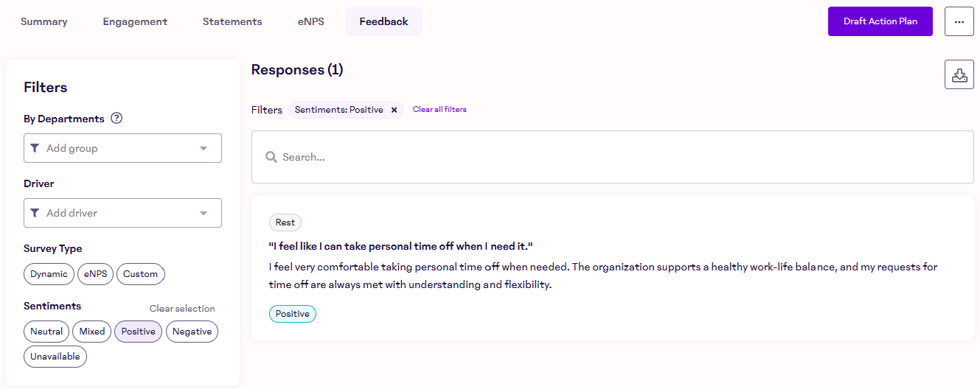Click the funnel icon in Add driver
The height and width of the screenshot is (389, 980).
(x=35, y=213)
